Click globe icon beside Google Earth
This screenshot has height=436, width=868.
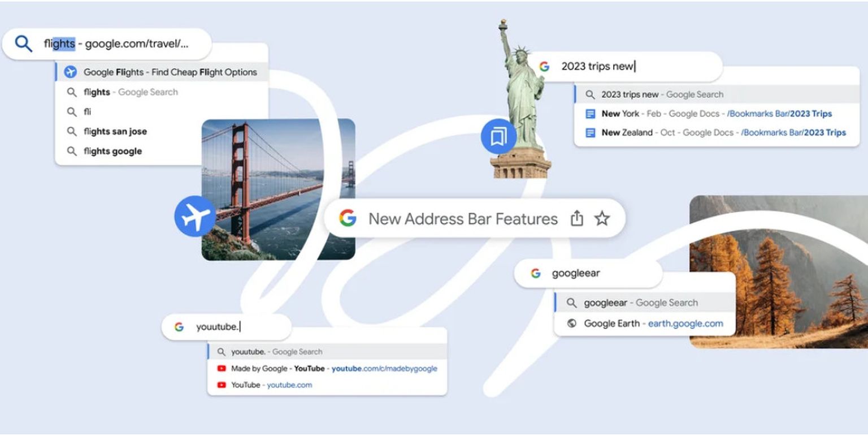[571, 323]
